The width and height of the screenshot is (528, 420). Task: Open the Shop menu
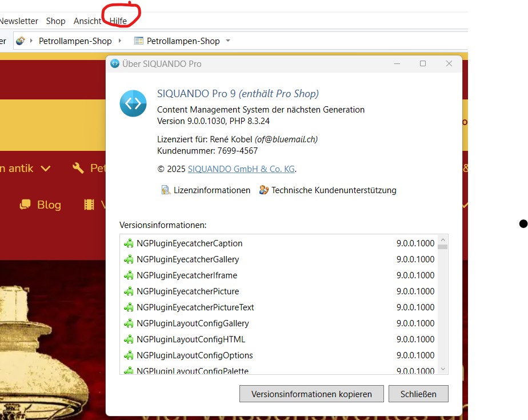[55, 21]
